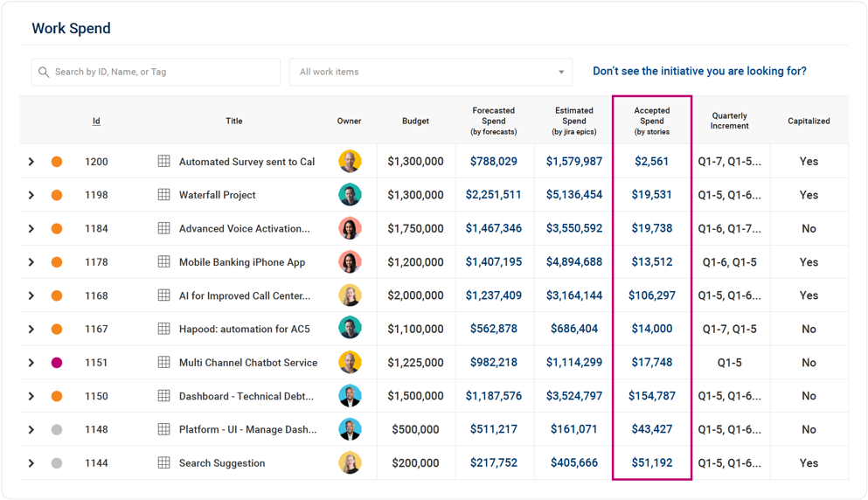Click the Accepted Spend column header

coord(651,121)
